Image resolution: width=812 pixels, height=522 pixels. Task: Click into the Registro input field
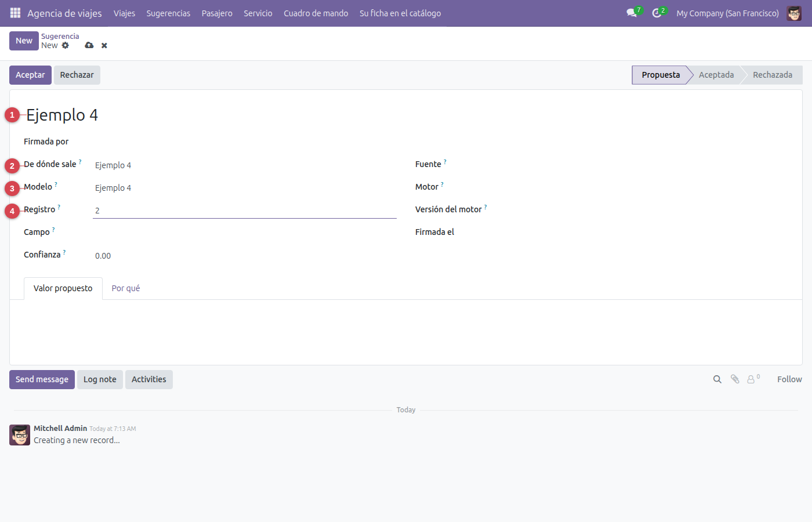click(245, 211)
